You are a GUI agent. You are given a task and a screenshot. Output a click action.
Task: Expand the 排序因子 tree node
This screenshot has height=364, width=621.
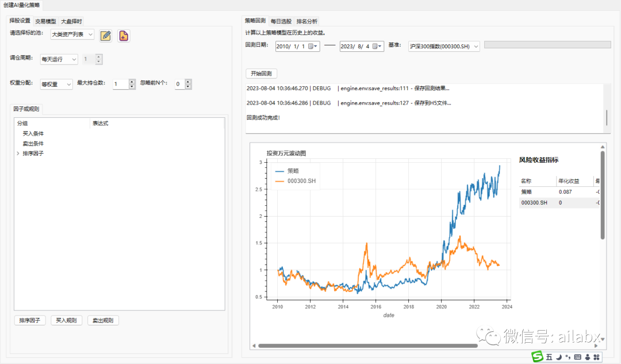point(18,154)
